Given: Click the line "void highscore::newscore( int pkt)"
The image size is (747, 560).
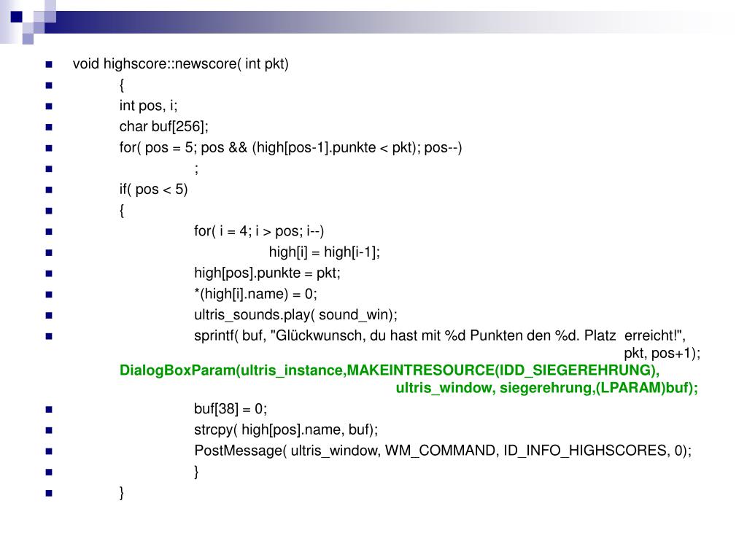Looking at the screenshot, I should [181, 64].
